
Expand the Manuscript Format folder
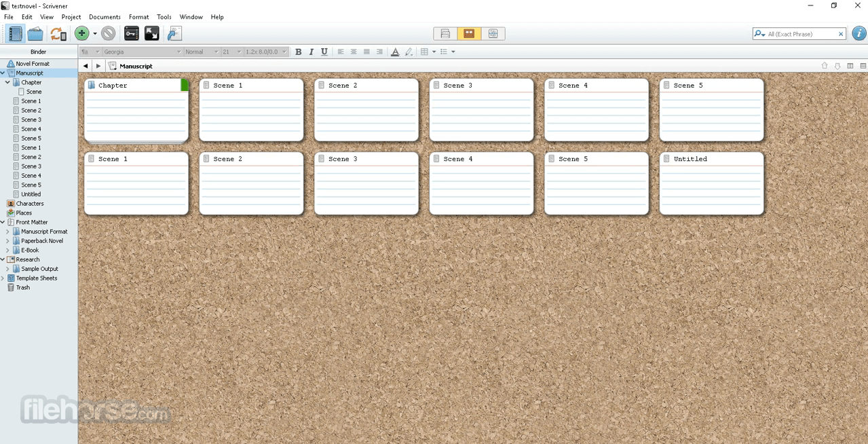click(7, 232)
